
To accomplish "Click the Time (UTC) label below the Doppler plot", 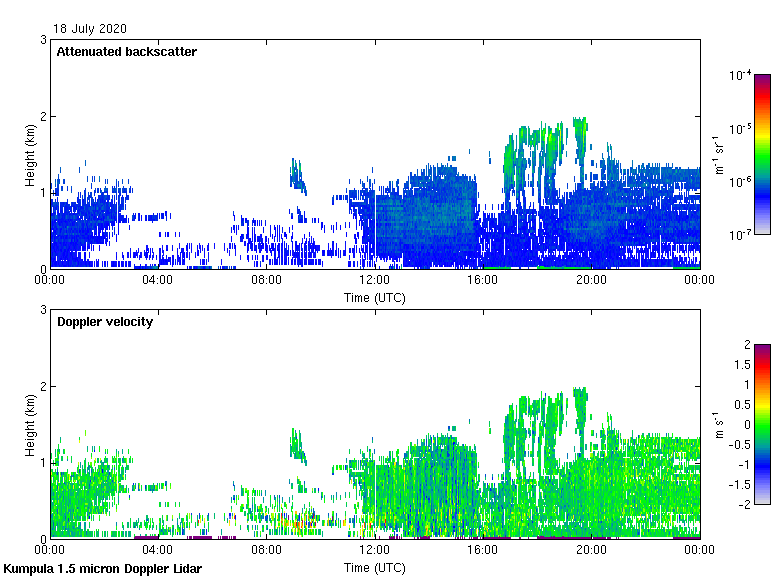I will coord(374,567).
